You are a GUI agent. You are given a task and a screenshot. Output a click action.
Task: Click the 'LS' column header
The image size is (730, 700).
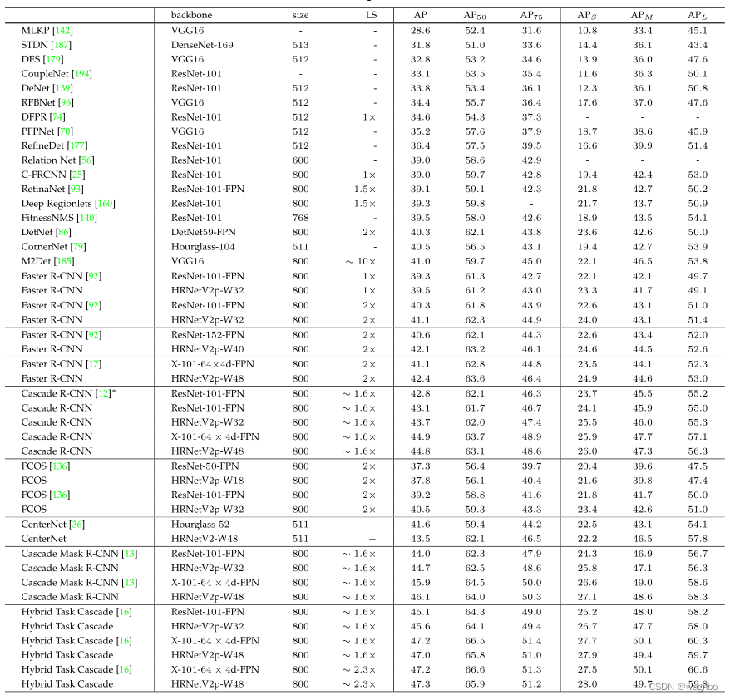click(x=371, y=15)
